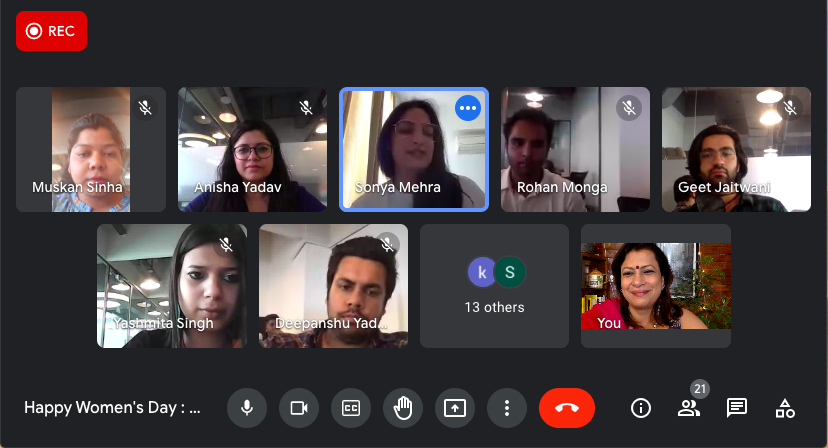The width and height of the screenshot is (828, 448).
Task: Click the 'S' participant avatar
Action: pos(510,272)
